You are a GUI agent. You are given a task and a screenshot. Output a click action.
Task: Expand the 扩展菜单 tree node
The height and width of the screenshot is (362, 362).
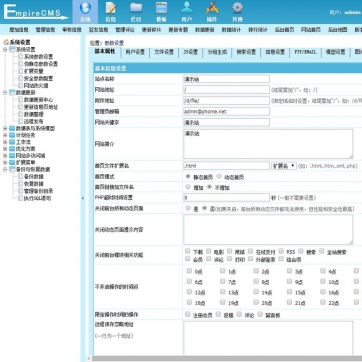5,162
